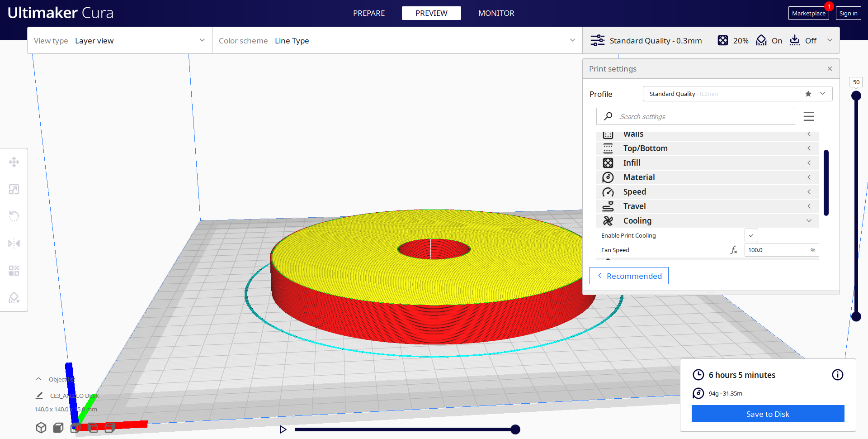868x439 pixels.
Task: Select the Scale tool icon
Action: 14,189
